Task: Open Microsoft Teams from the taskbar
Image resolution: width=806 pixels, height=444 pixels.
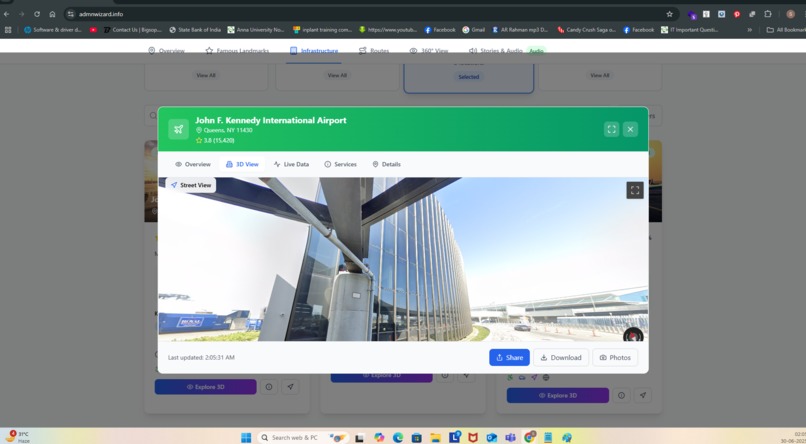Action: tap(510, 437)
